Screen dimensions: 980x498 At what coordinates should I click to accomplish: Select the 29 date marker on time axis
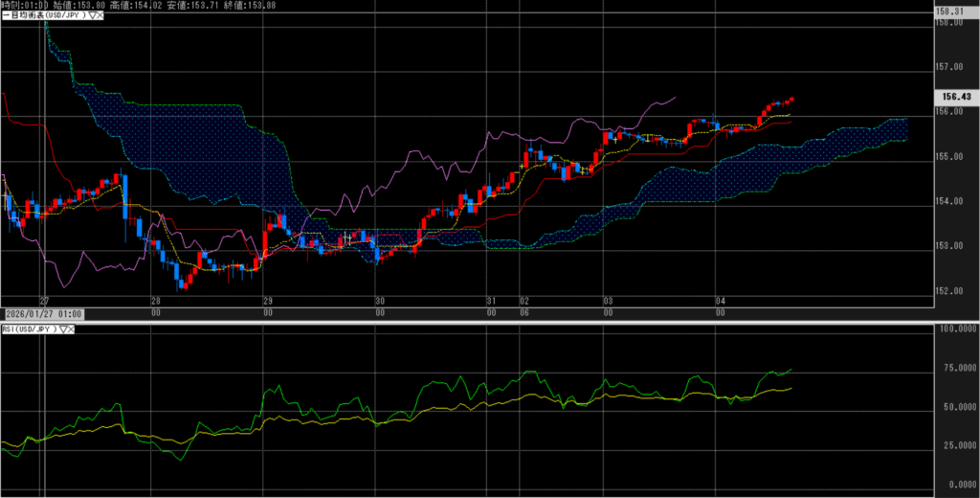coord(268,300)
